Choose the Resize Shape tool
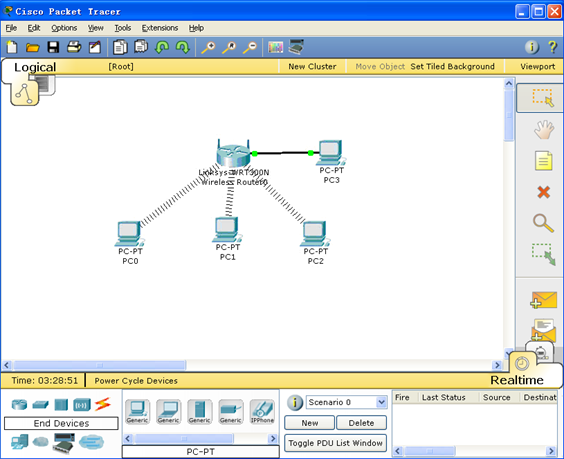 (543, 254)
